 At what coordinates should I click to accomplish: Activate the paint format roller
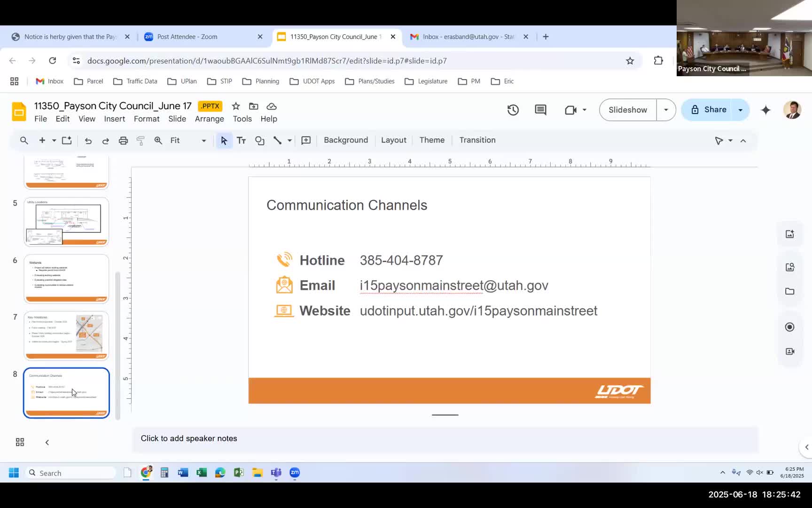141,141
